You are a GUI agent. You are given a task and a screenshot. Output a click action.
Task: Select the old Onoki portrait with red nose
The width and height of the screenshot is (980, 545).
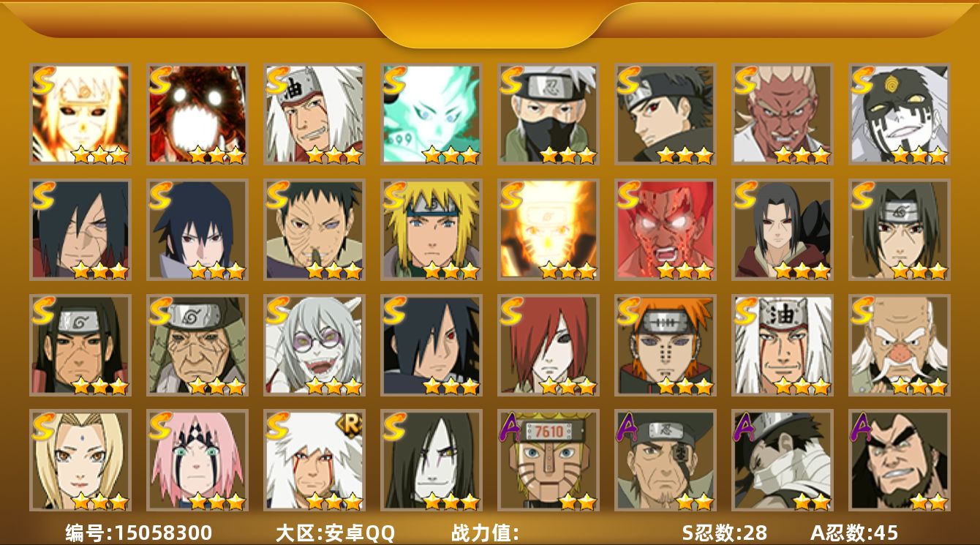(900, 345)
